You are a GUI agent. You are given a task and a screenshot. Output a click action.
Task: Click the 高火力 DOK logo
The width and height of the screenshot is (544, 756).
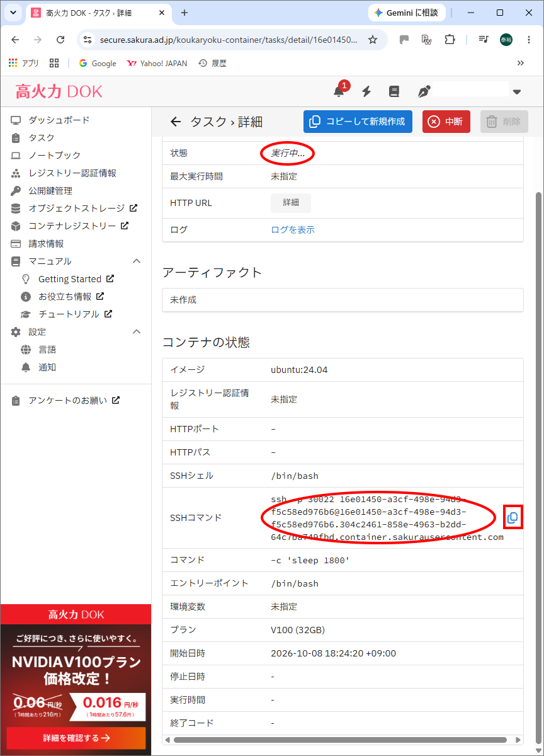point(59,92)
